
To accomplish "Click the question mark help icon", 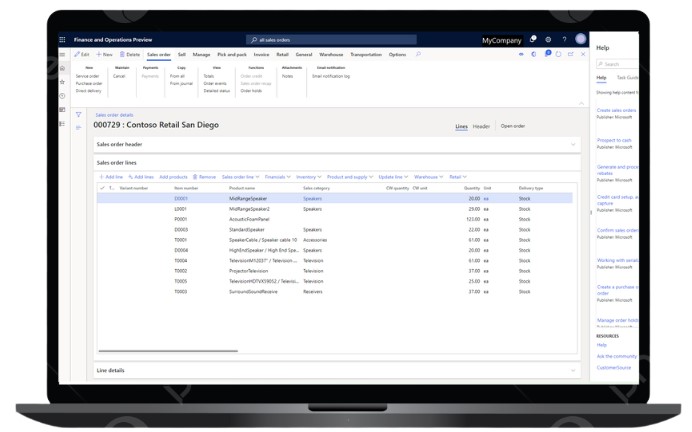I will [x=564, y=40].
